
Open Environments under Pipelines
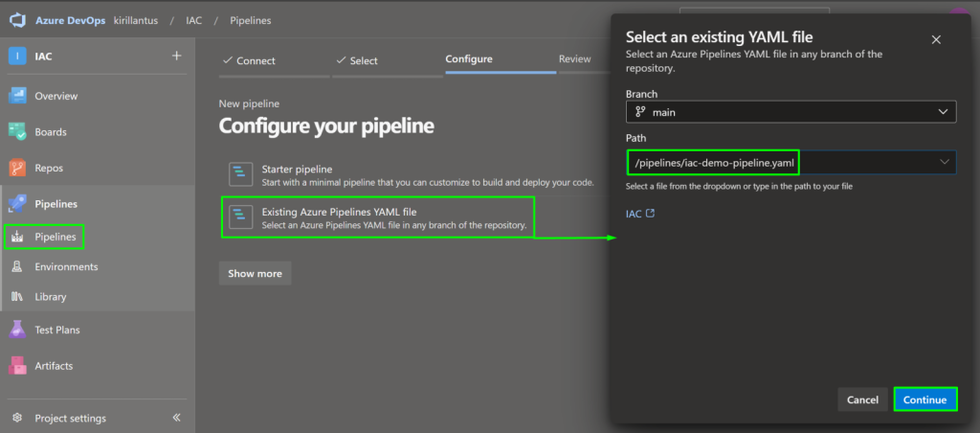point(65,266)
